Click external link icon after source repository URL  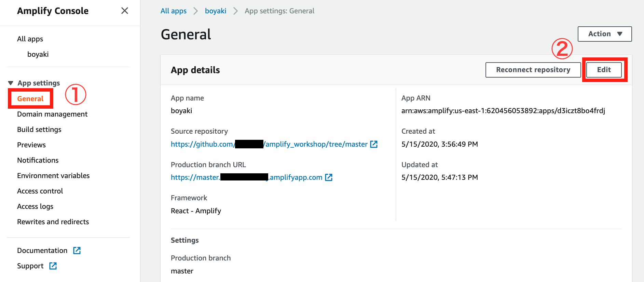[374, 144]
